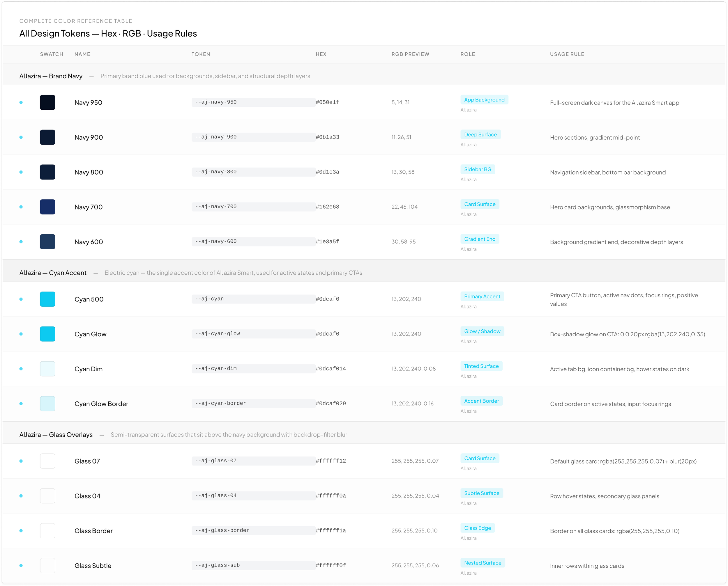Click the AlJazira — Glass Overlays group heading
This screenshot has height=586, width=728.
click(56, 435)
